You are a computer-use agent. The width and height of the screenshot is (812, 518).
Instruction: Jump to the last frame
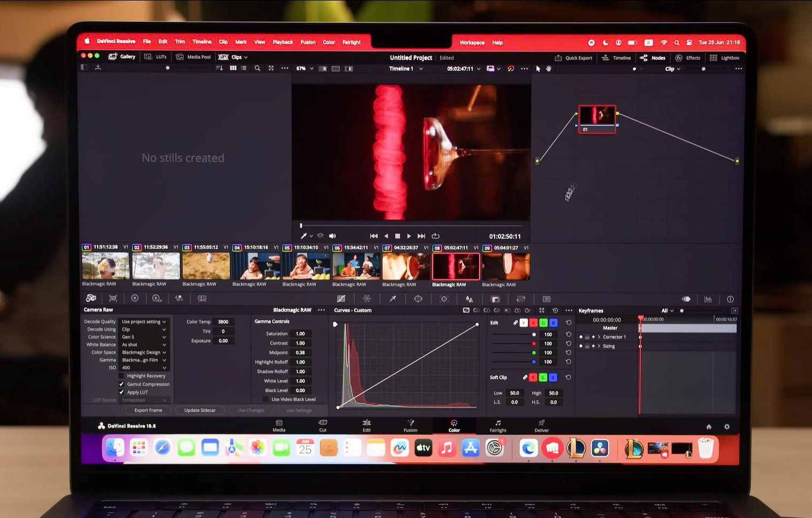(421, 236)
